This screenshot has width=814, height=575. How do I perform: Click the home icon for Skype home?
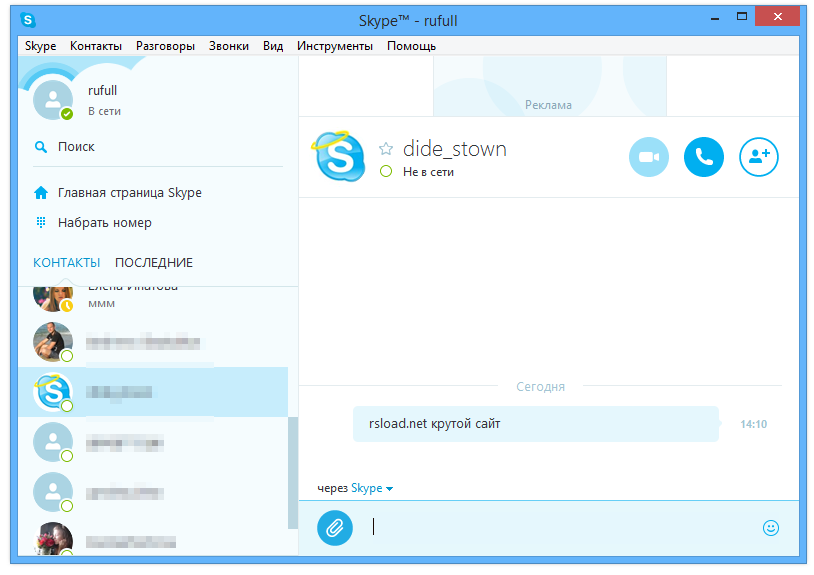click(x=40, y=193)
